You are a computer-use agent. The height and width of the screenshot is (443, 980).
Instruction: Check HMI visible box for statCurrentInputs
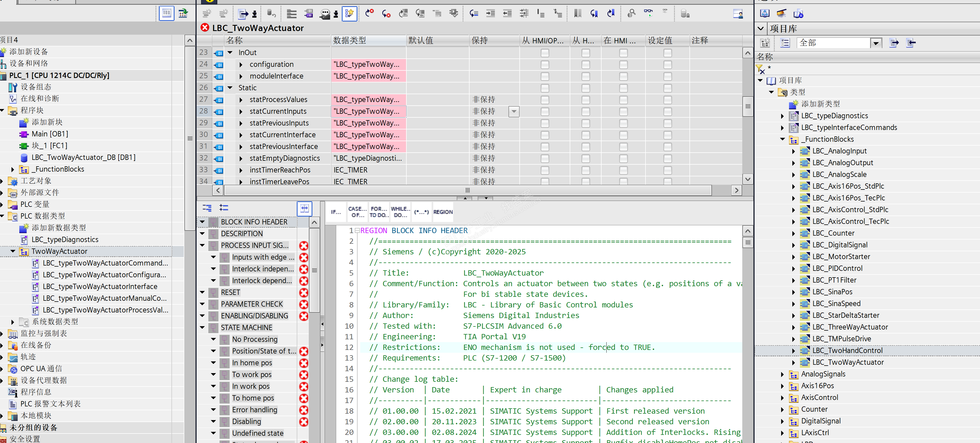[x=623, y=112]
